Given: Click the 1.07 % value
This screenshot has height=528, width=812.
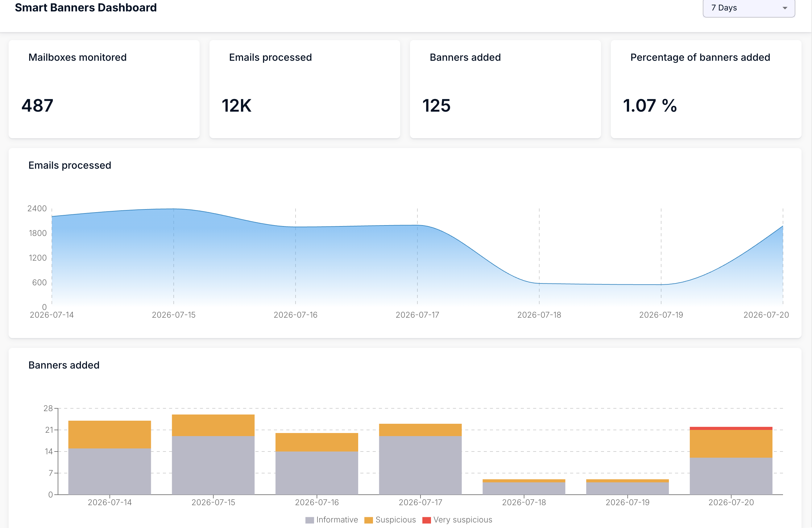Looking at the screenshot, I should (650, 105).
